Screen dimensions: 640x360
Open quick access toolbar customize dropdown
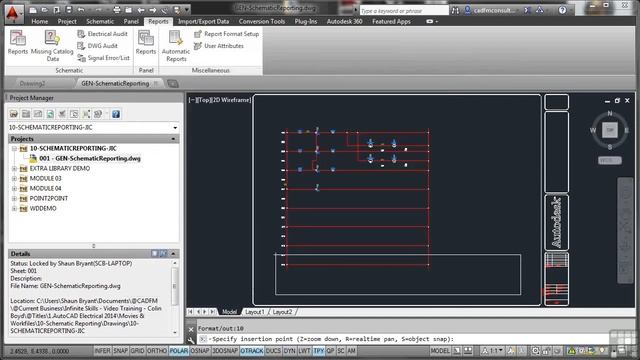[x=187, y=9]
